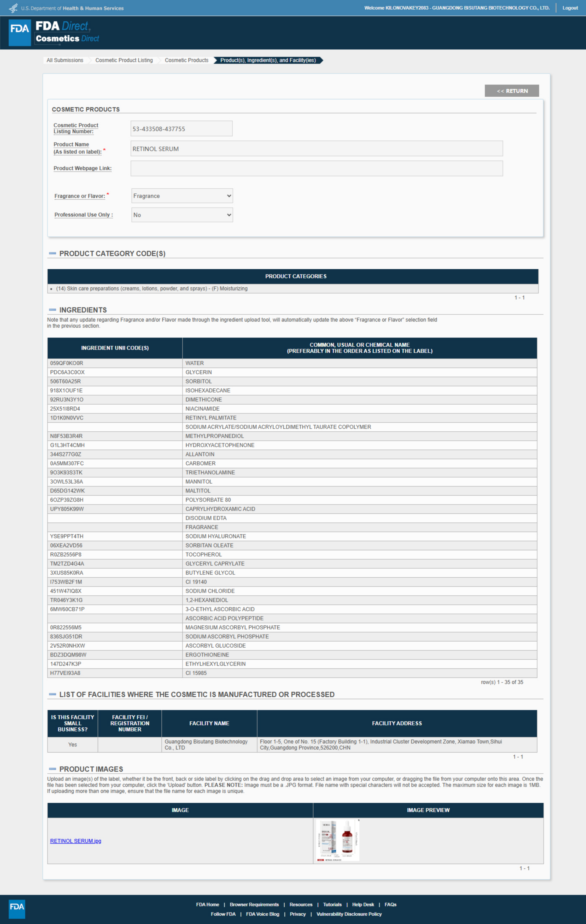Open the Help Desk footer link
The width and height of the screenshot is (586, 924).
[363, 904]
